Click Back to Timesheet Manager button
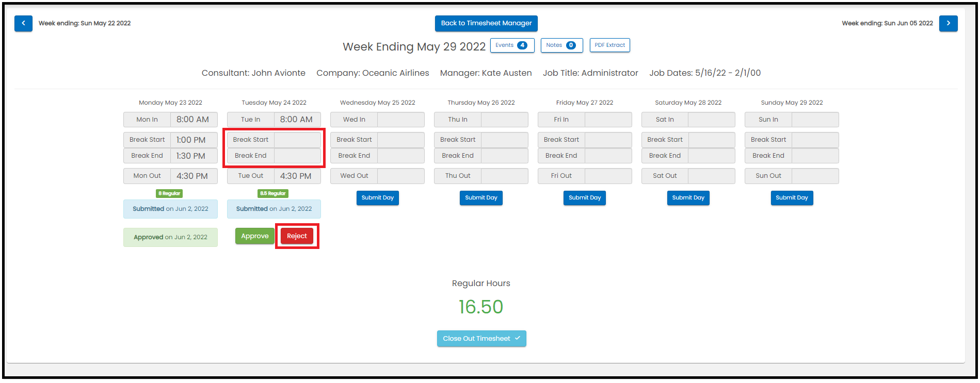 pos(486,23)
